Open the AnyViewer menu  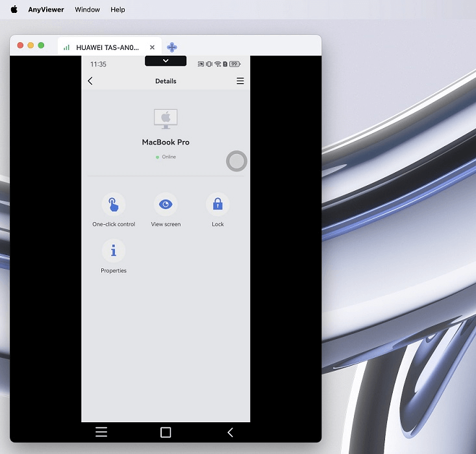point(46,9)
